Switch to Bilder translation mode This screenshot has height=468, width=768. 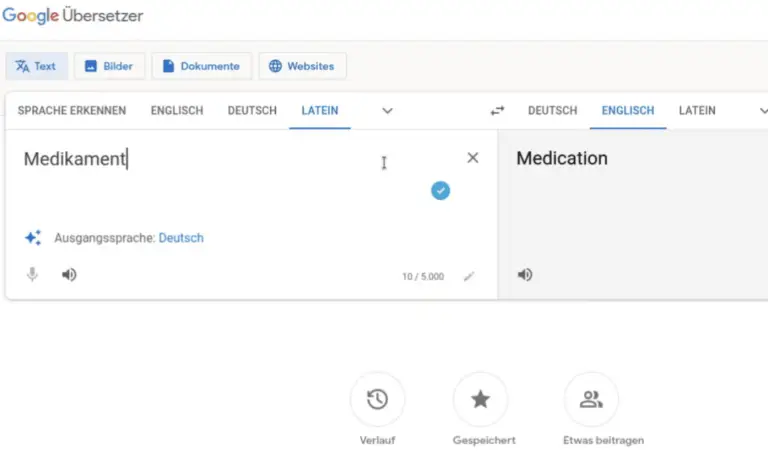point(109,66)
